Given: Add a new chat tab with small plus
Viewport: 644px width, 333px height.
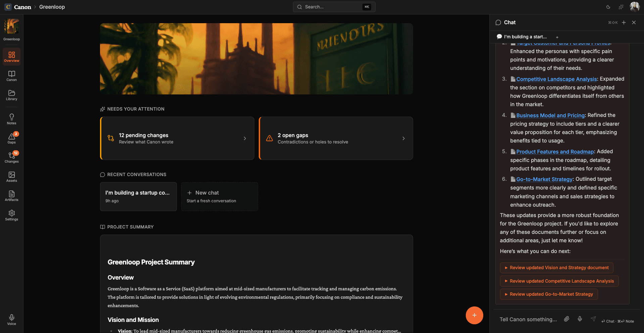Looking at the screenshot, I should (557, 37).
